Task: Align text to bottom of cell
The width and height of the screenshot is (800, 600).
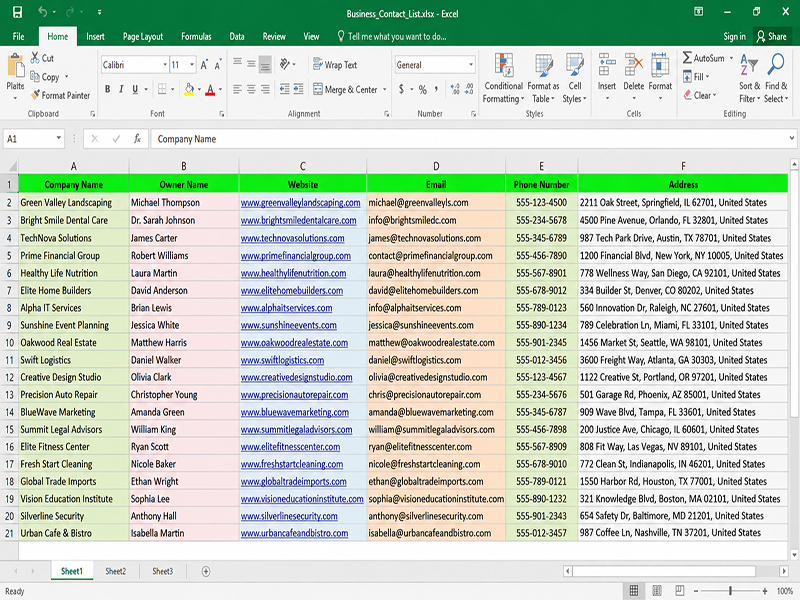Action: click(265, 64)
